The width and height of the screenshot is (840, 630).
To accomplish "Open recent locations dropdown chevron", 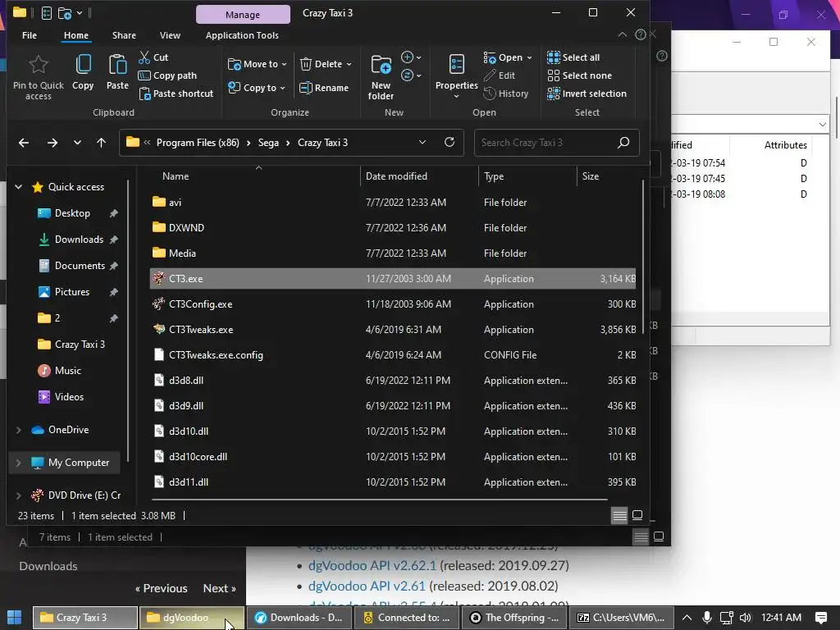I will coord(77,143).
